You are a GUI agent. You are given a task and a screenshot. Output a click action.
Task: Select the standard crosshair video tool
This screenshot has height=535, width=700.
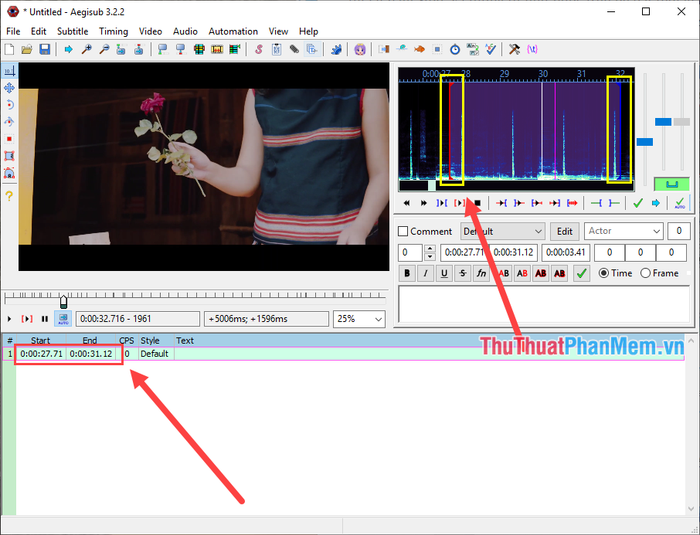[x=9, y=71]
